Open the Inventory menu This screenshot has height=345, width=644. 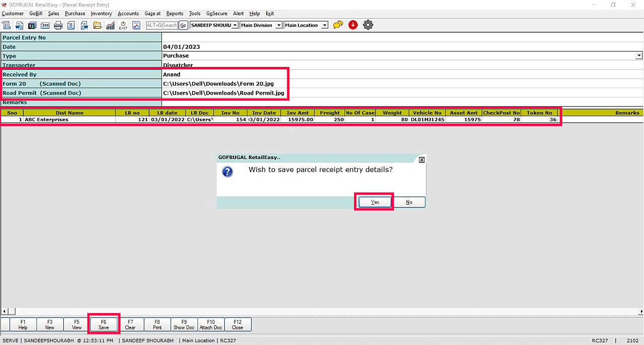tap(101, 14)
